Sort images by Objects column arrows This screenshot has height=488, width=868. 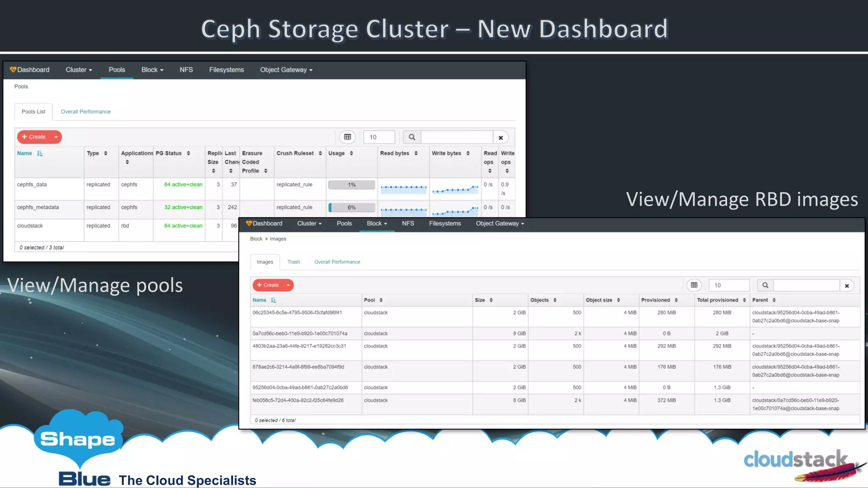(554, 300)
